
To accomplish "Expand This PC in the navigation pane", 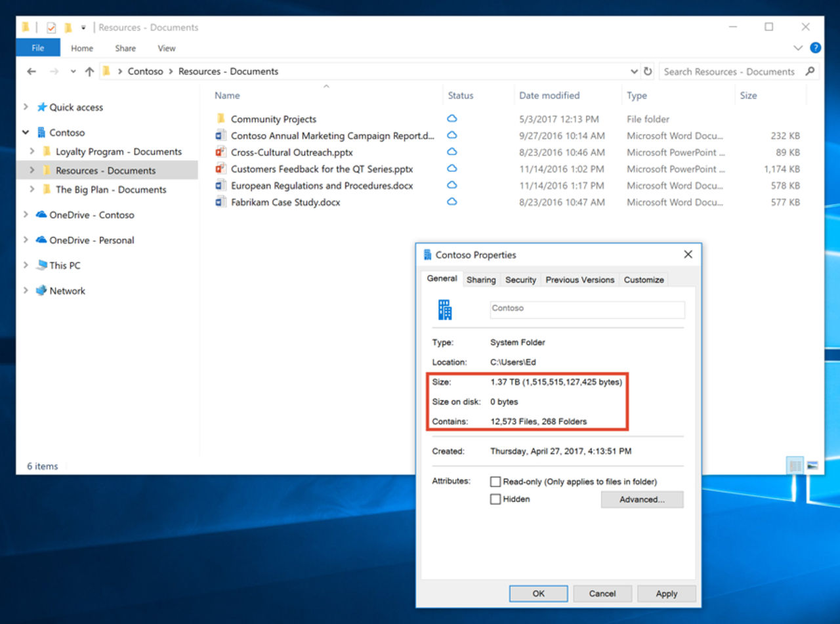I will coord(26,265).
